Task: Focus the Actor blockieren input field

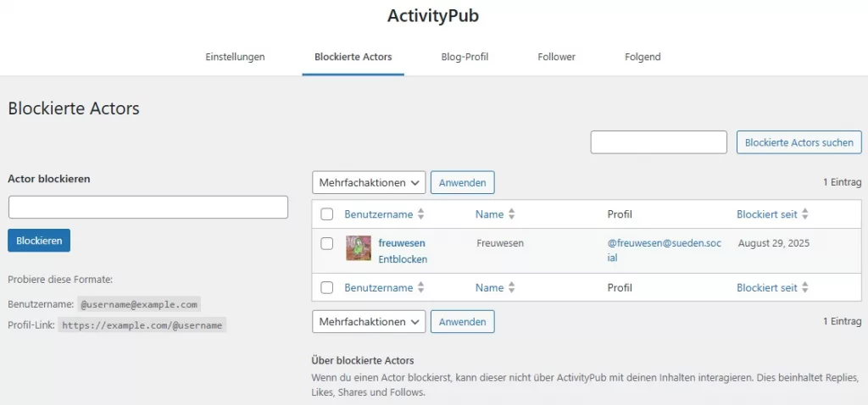Action: pyautogui.click(x=148, y=207)
